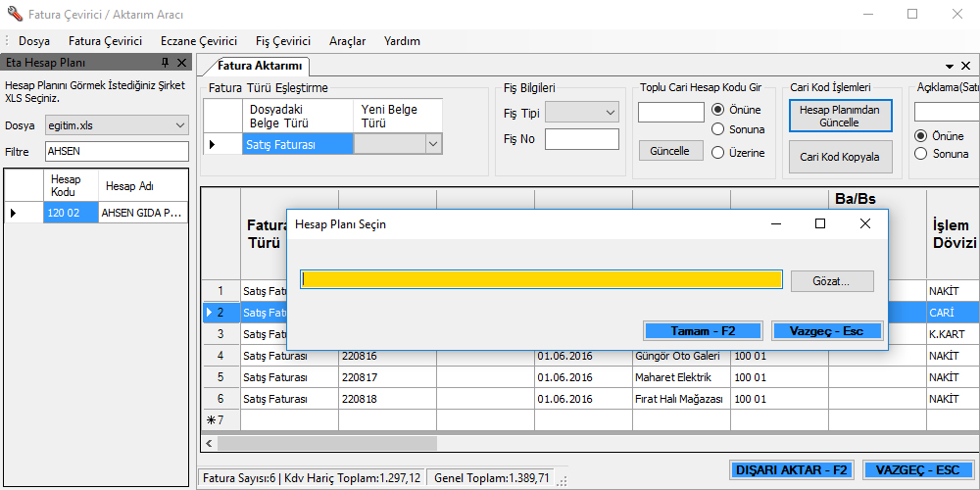This screenshot has width=980, height=490.
Task: Open the Dosya dropdown showing egitim.xls
Action: 117,125
